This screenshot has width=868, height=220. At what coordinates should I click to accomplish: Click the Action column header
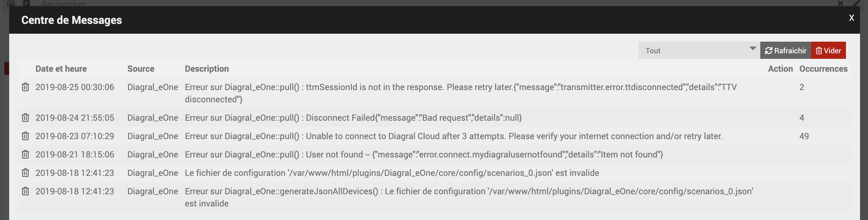[780, 69]
